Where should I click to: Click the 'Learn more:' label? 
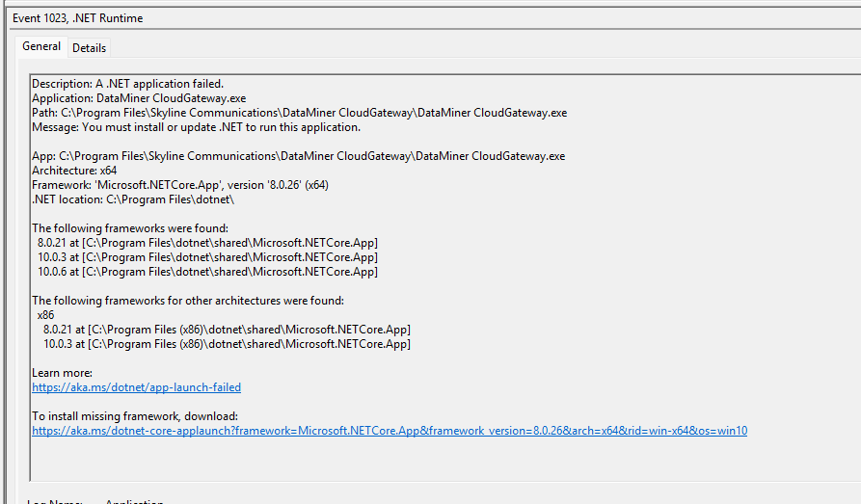pyautogui.click(x=62, y=373)
